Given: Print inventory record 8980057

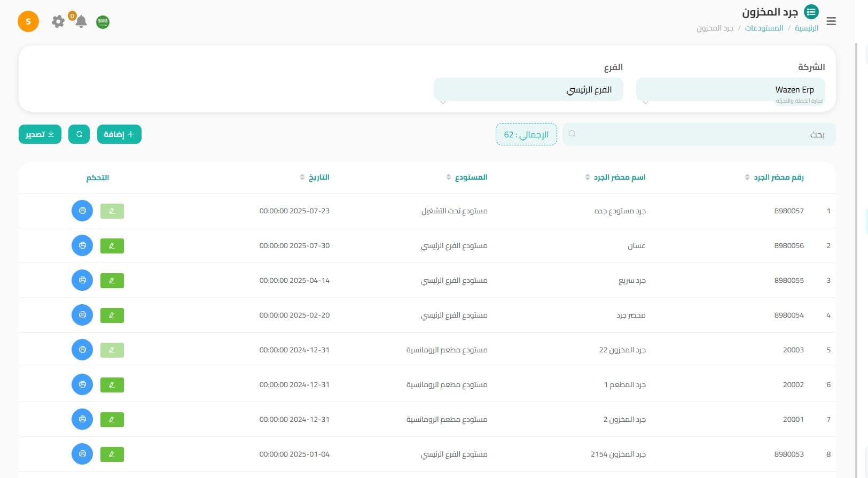Looking at the screenshot, I should (82, 211).
